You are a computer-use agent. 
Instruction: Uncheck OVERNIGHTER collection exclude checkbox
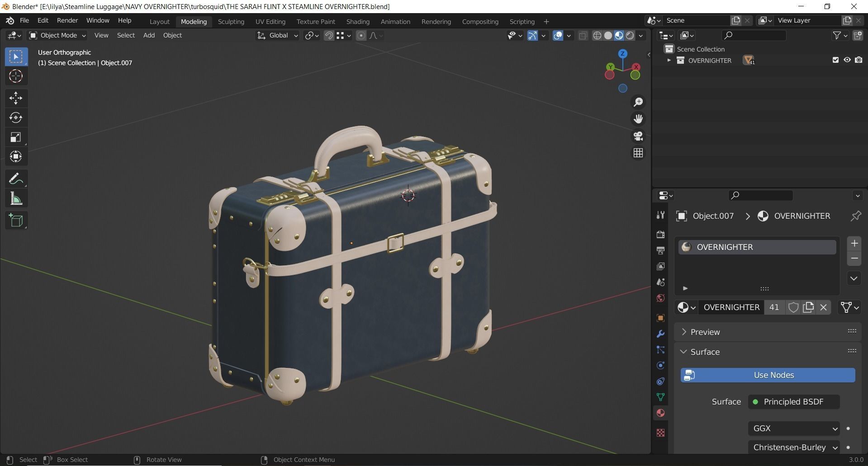835,60
